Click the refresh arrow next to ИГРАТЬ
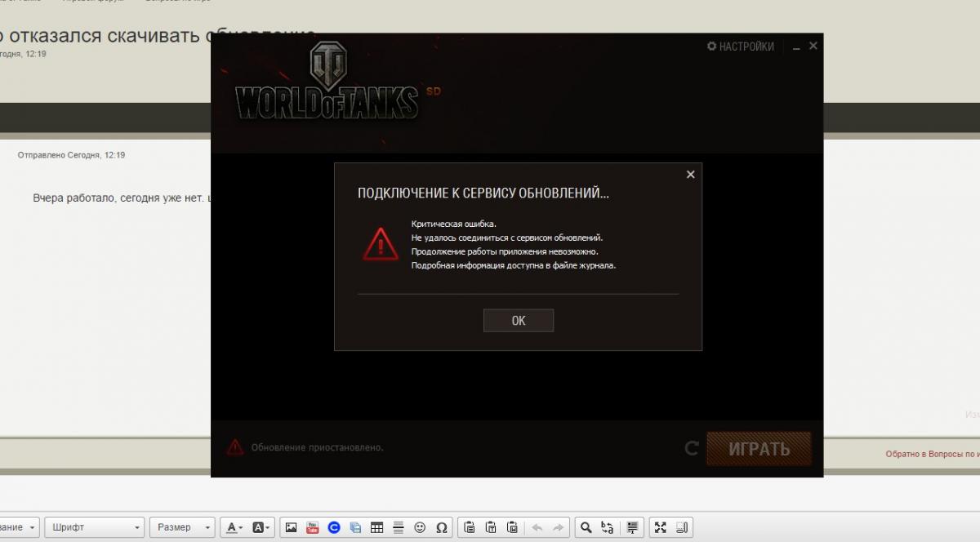The width and height of the screenshot is (980, 542). (x=692, y=448)
